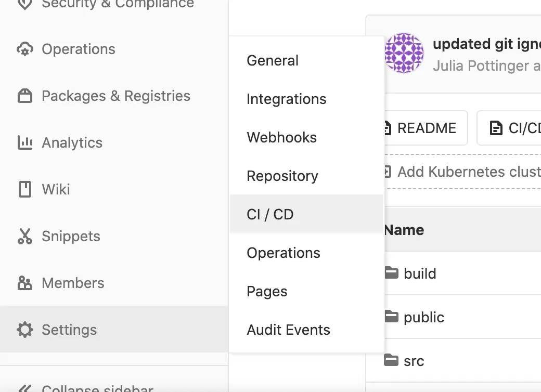Go to Analytics section
The width and height of the screenshot is (541, 392).
click(114, 143)
